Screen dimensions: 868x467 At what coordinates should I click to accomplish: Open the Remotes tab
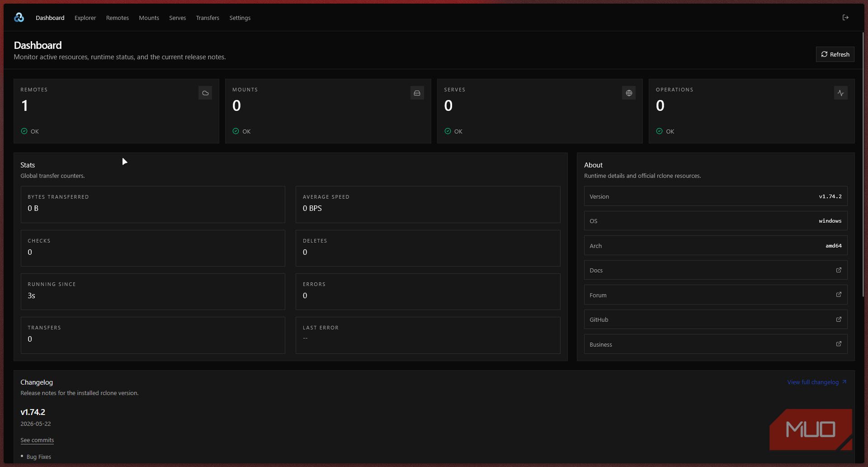coord(118,18)
